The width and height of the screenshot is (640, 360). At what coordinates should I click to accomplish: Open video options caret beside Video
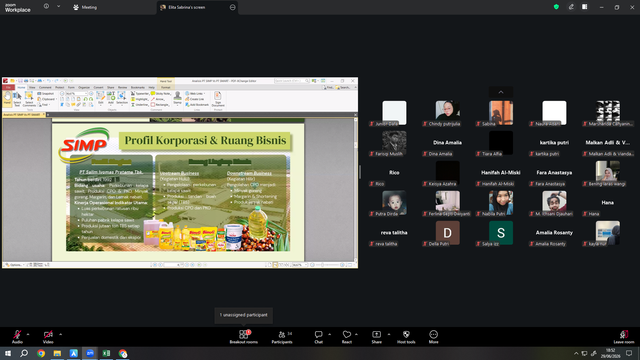click(x=60, y=334)
